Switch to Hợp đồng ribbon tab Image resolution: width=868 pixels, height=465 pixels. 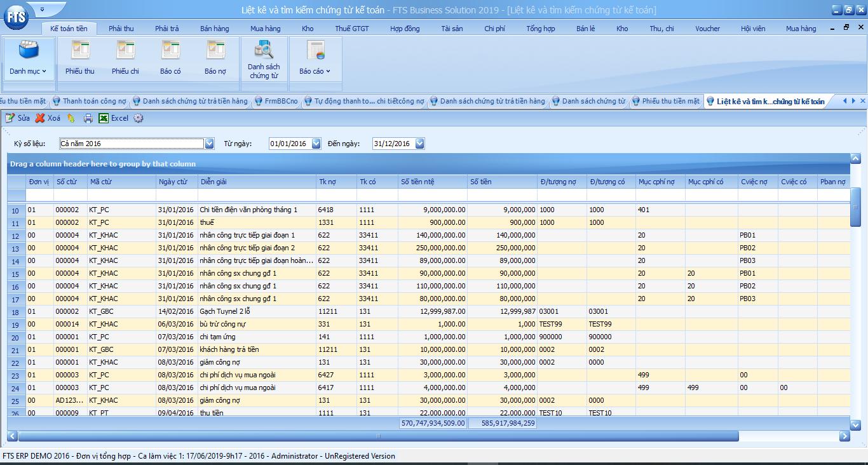405,29
